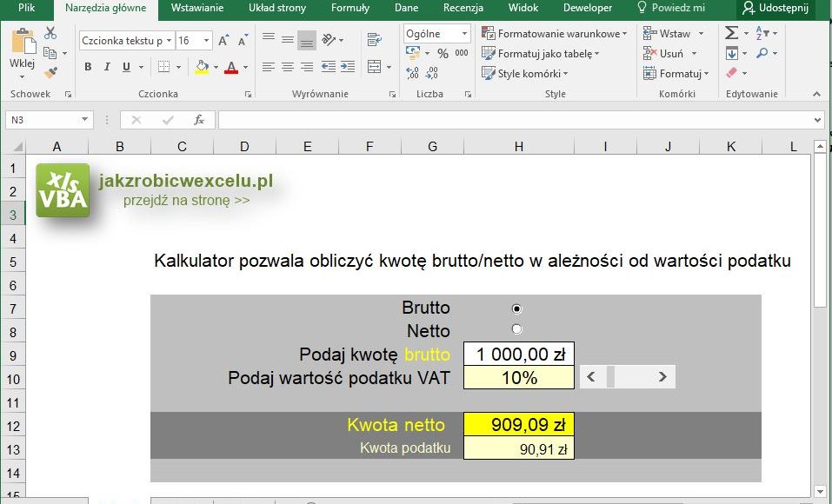The width and height of the screenshot is (832, 504).
Task: Open the Deweloper tab
Action: coord(588,8)
